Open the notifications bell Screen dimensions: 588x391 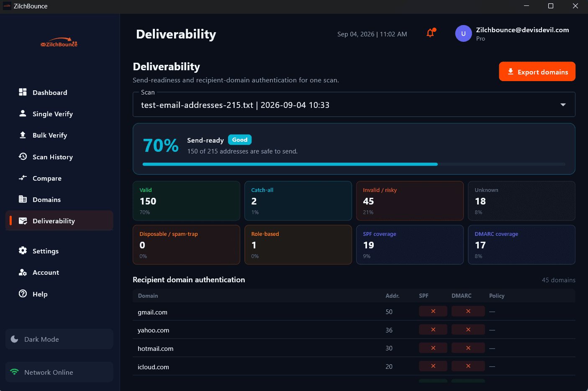431,33
